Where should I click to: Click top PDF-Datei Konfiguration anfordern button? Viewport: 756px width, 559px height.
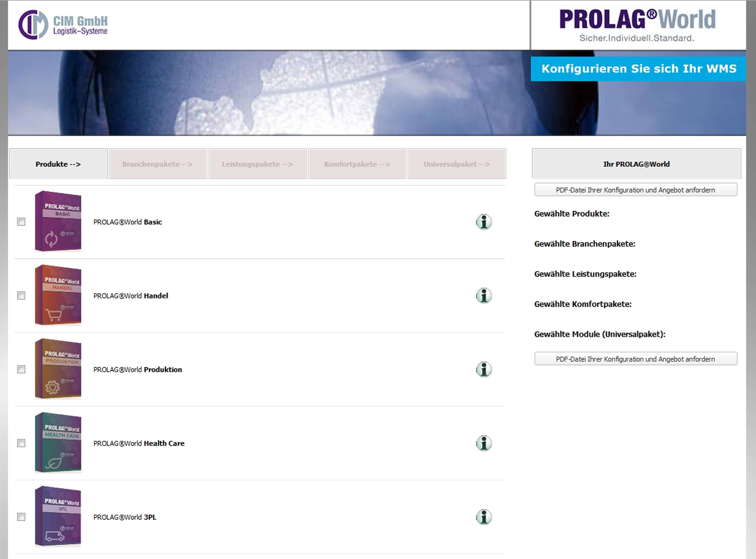pyautogui.click(x=636, y=190)
